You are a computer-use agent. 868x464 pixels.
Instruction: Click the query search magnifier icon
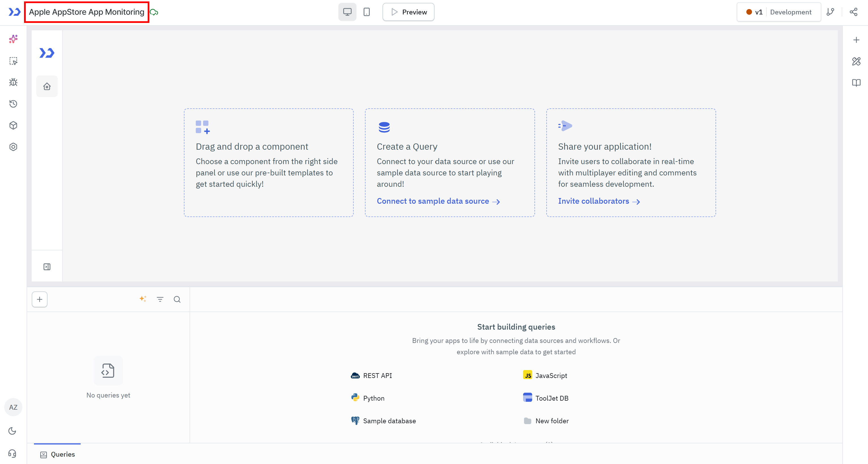(177, 299)
